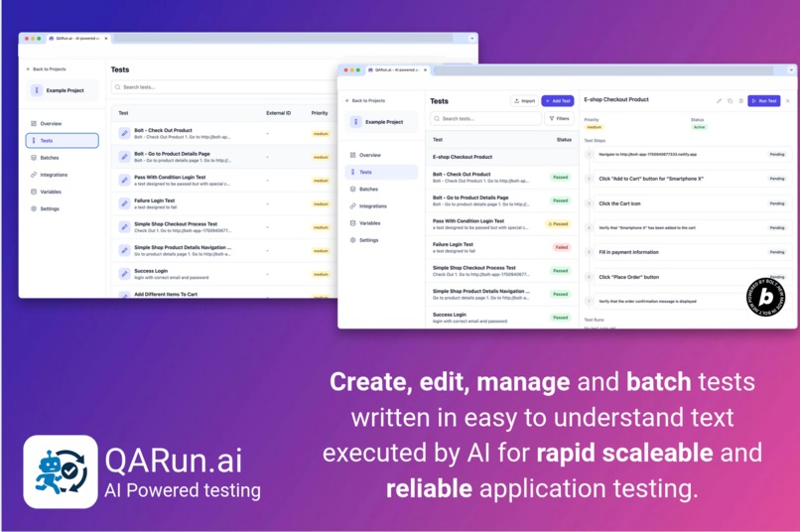Click the Click "Place Order" button test step
Image resolution: width=800 pixels, height=532 pixels.
(693, 277)
